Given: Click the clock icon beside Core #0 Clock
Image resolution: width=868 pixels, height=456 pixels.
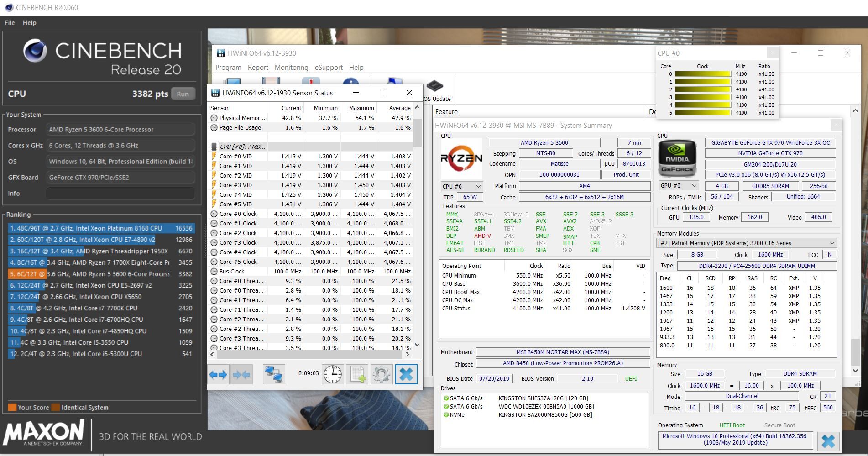Looking at the screenshot, I should tap(214, 214).
